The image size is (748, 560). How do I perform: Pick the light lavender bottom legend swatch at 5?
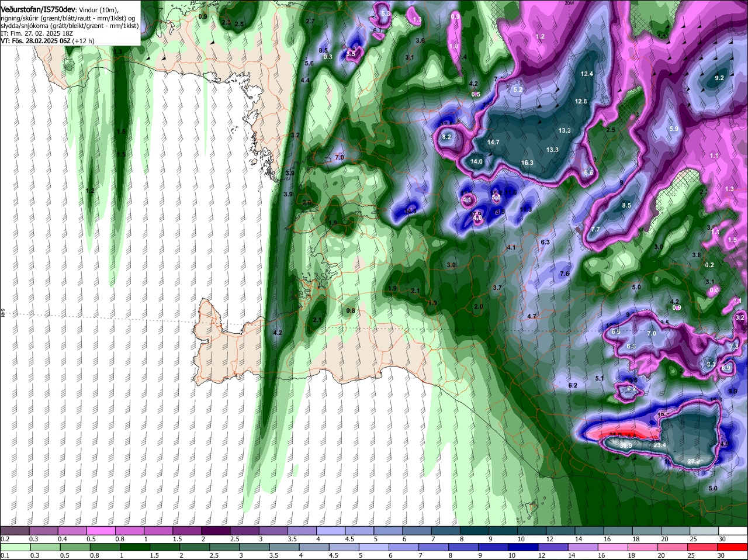(374, 547)
